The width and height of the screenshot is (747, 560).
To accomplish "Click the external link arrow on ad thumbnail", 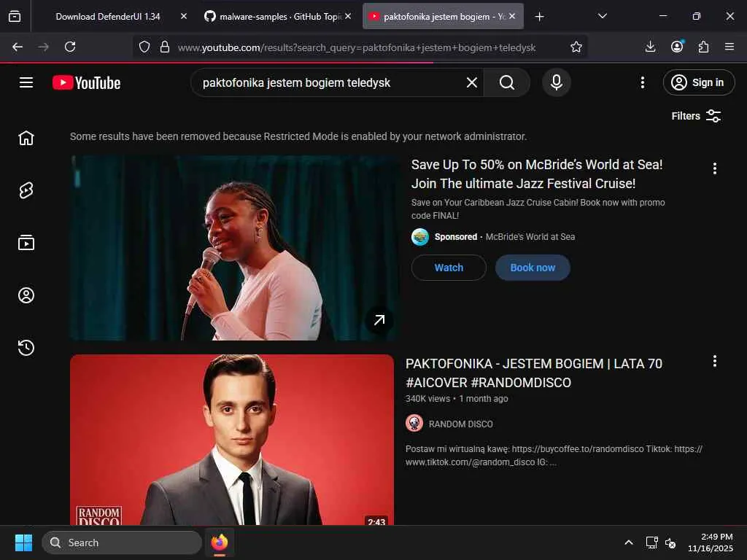I will (379, 320).
